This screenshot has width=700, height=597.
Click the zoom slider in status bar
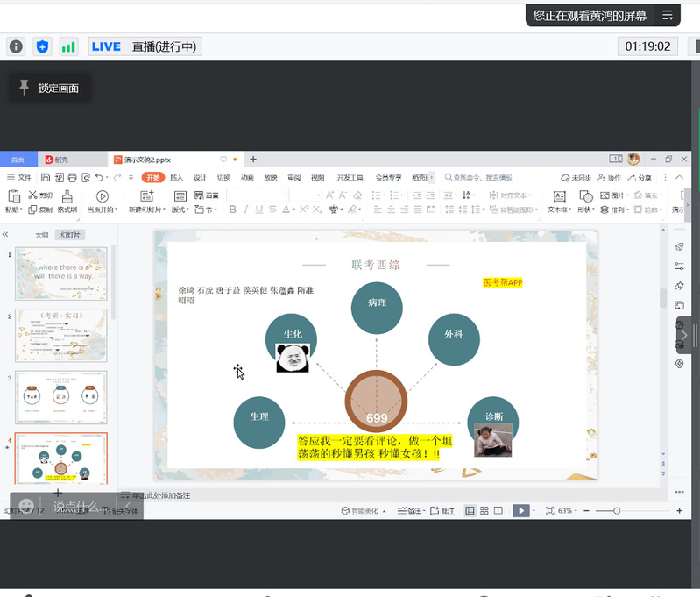tap(617, 510)
